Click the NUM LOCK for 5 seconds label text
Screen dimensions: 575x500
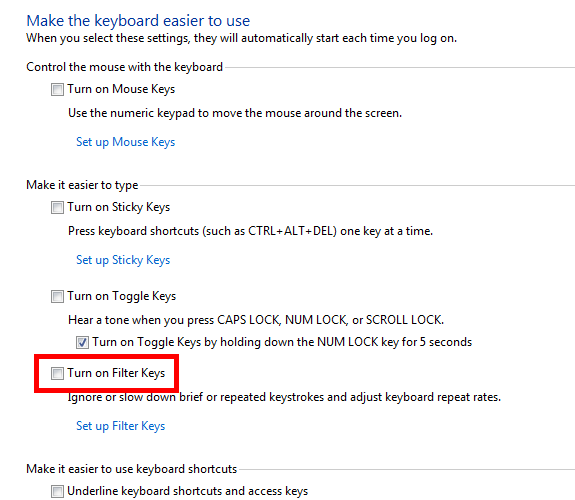coord(282,342)
